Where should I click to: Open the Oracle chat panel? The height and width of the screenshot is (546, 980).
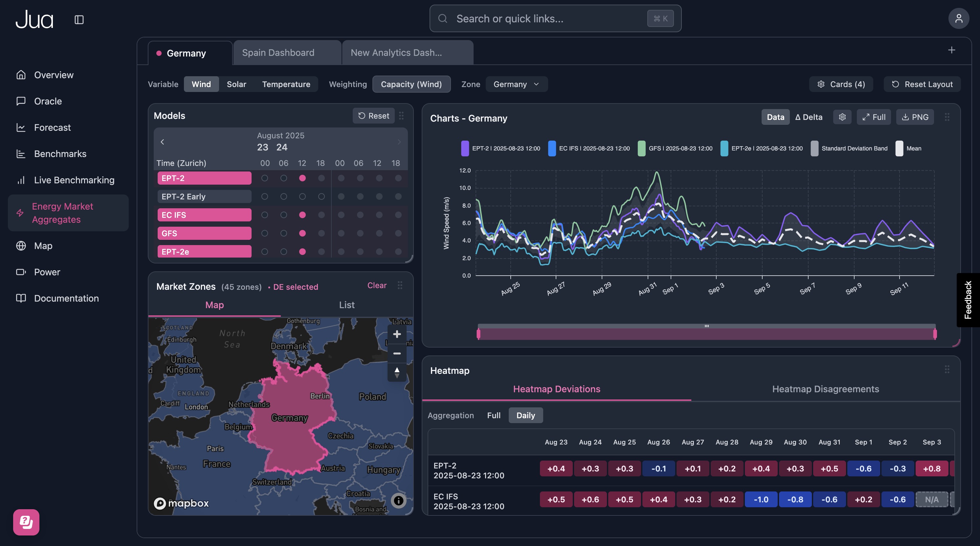[x=48, y=101]
